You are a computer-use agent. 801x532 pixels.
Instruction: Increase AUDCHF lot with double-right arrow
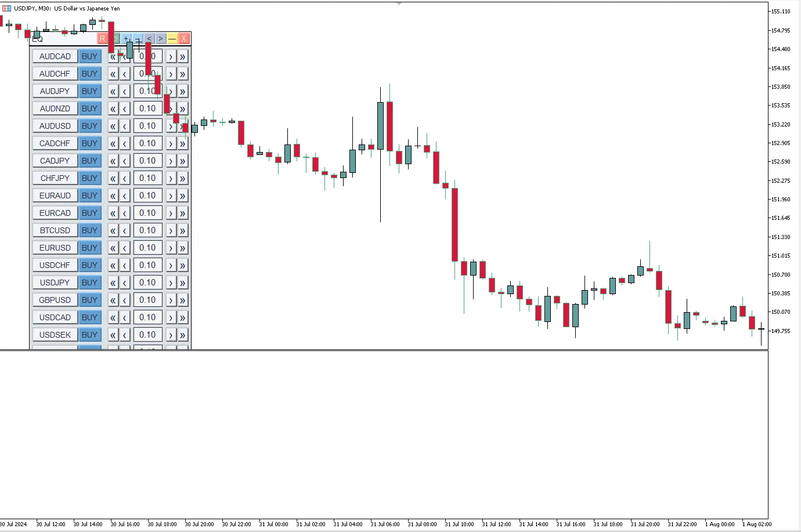[182, 74]
